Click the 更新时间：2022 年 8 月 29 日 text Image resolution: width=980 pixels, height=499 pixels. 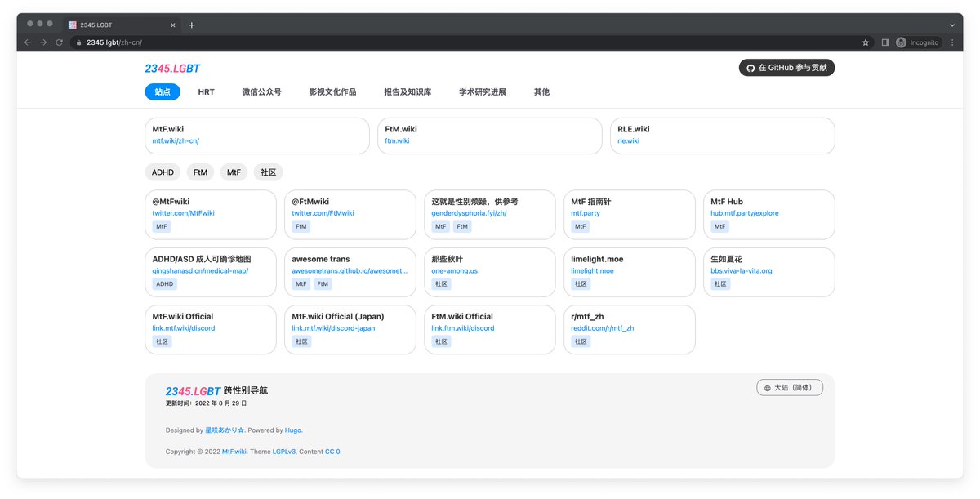206,403
